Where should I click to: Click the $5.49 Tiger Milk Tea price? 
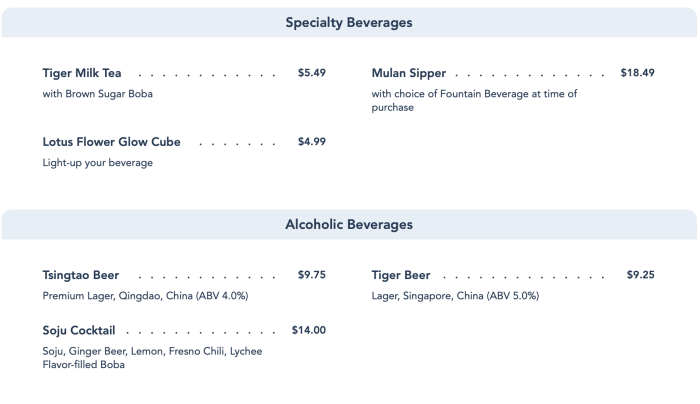click(x=312, y=74)
